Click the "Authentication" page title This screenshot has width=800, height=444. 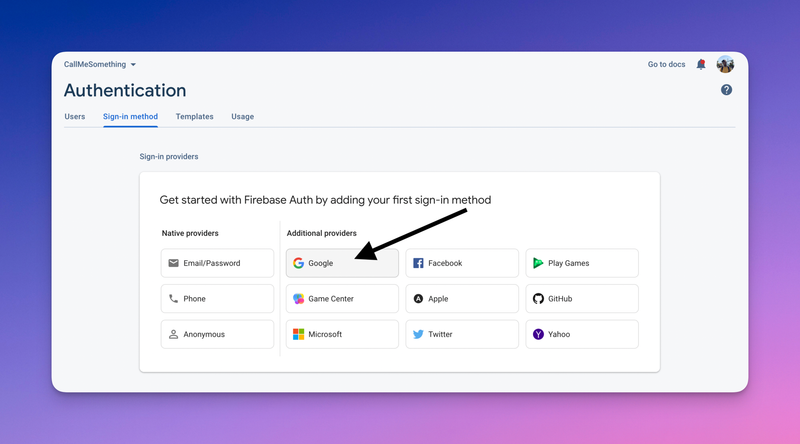tap(125, 90)
